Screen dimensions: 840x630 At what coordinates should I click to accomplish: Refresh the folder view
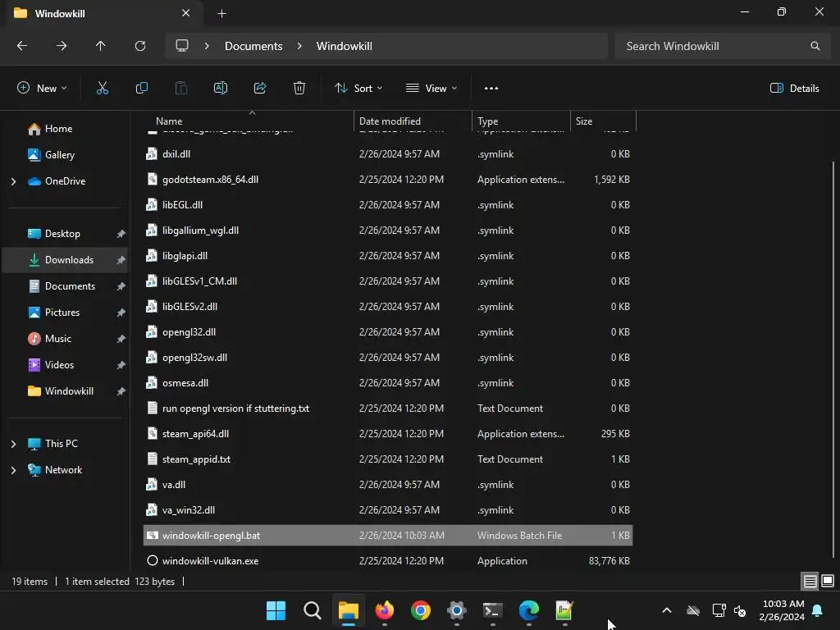(140, 46)
